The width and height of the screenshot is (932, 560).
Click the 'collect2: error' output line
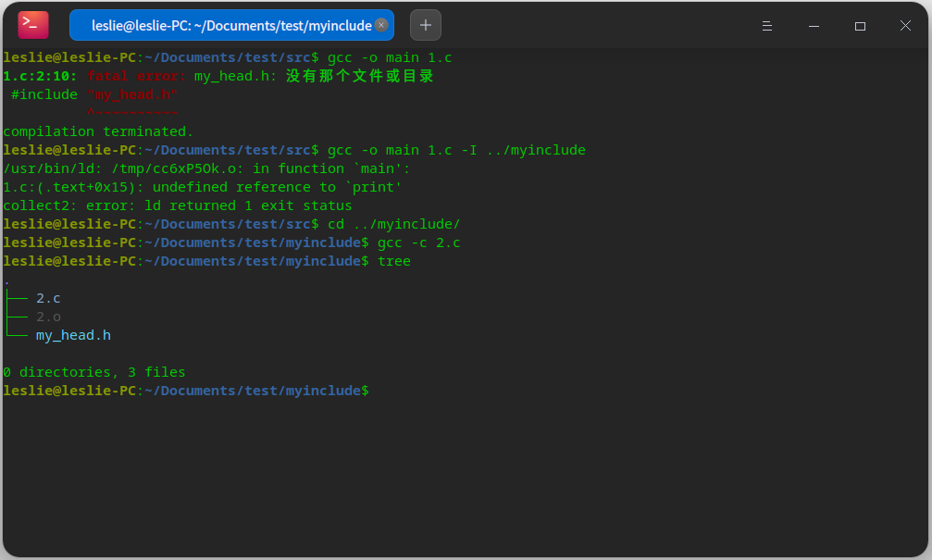177,205
